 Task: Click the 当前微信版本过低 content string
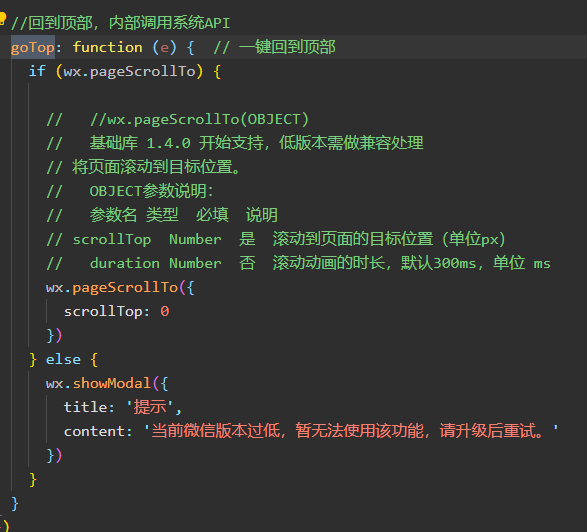pyautogui.click(x=351, y=431)
